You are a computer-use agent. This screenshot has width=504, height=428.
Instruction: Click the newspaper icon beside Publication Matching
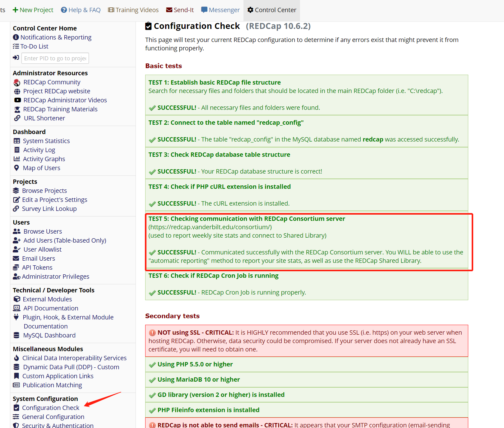pos(16,385)
